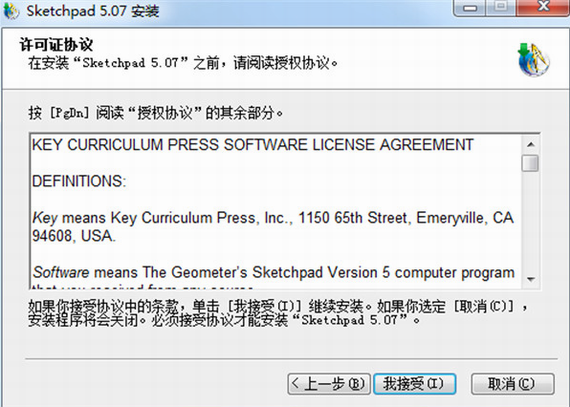Click the DEFINITIONS: line in the license text
Image resolution: width=570 pixels, height=407 pixels.
pyautogui.click(x=79, y=181)
